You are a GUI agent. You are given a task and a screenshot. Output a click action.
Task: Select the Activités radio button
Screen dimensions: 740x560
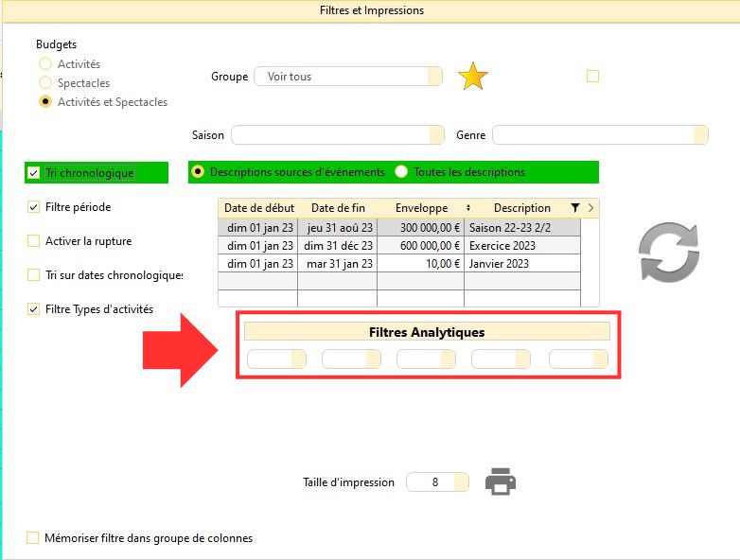coord(45,64)
